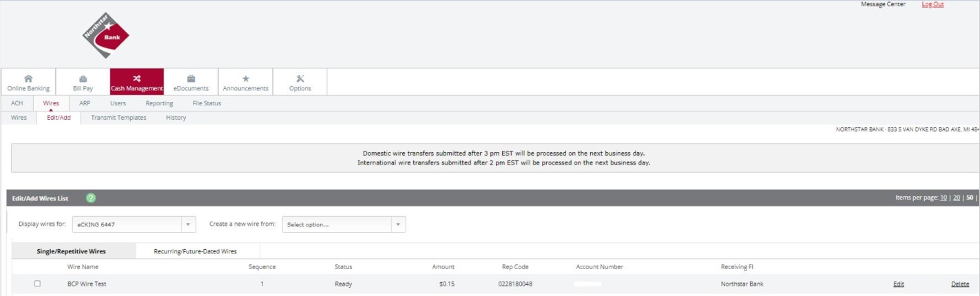Delete the BCP Wire Test wire
The width and height of the screenshot is (980, 296).
click(959, 284)
